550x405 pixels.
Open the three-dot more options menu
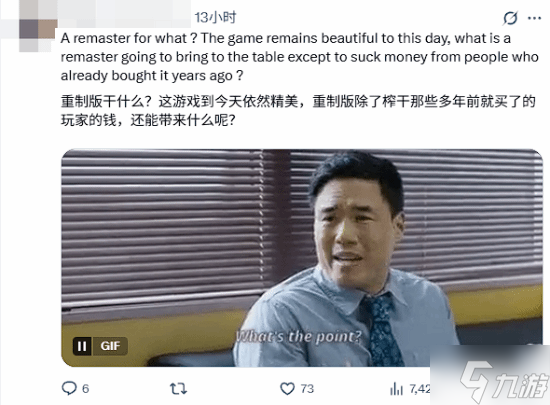(x=534, y=18)
